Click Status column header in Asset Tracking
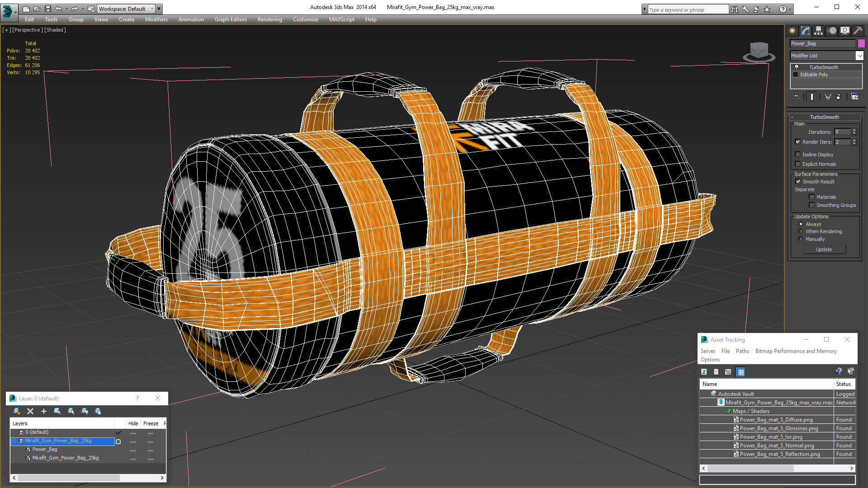 coord(844,384)
